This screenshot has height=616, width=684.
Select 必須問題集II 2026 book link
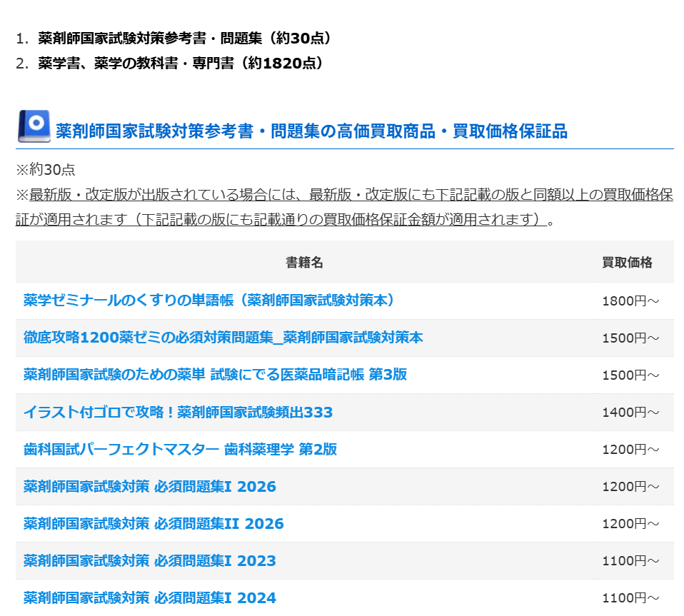pos(154,524)
